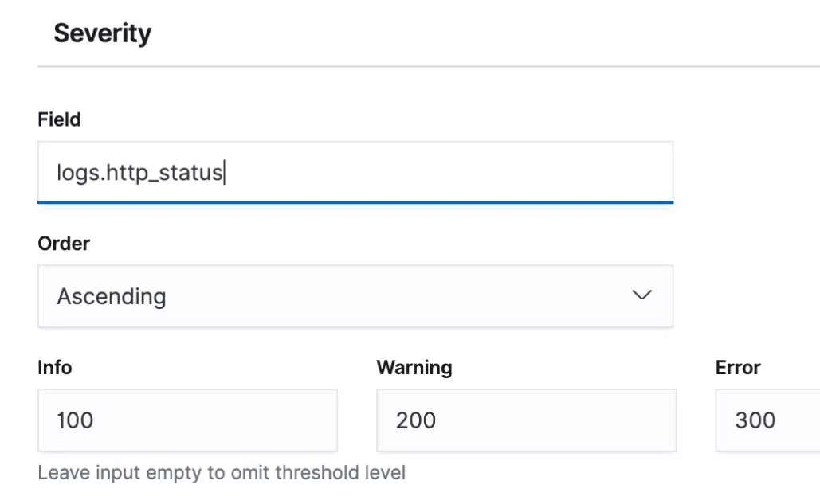Click the Ascending text in Order selector
This screenshot has width=820, height=504.
click(112, 296)
